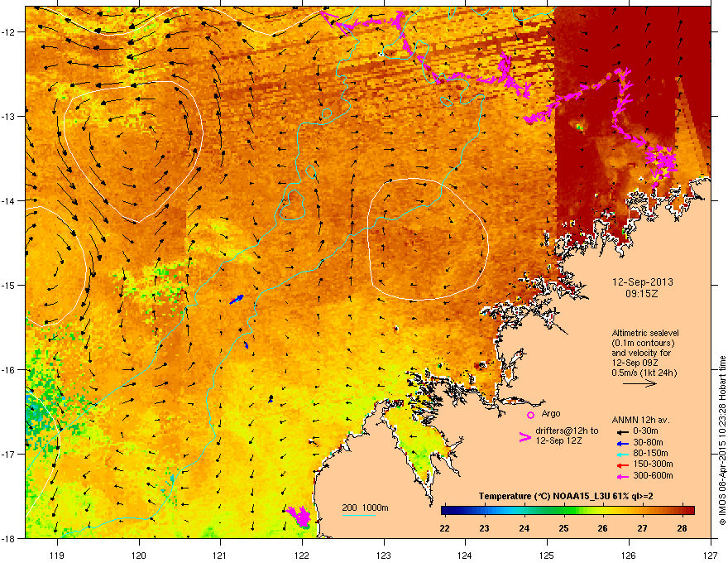The height and width of the screenshot is (563, 728).
Task: Click the Temperature NOAA15_L3U colorbar title
Action: (566, 497)
